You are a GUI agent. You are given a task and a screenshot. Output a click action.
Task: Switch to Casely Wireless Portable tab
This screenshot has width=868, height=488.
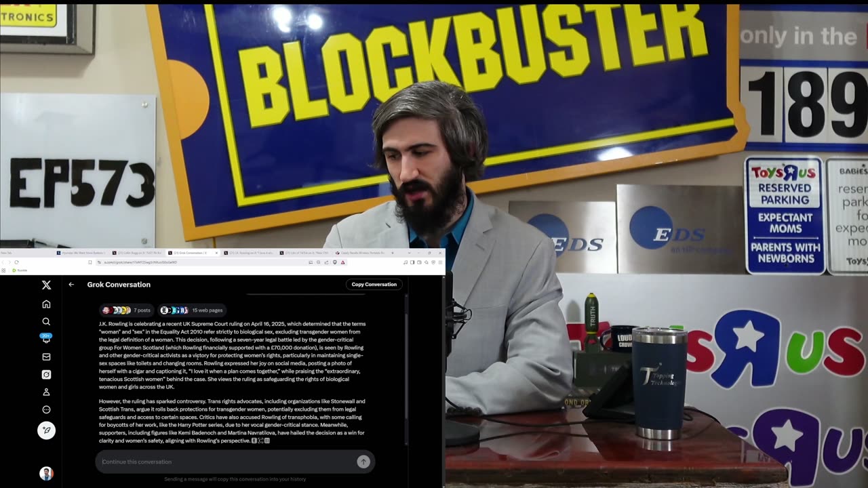(x=359, y=253)
